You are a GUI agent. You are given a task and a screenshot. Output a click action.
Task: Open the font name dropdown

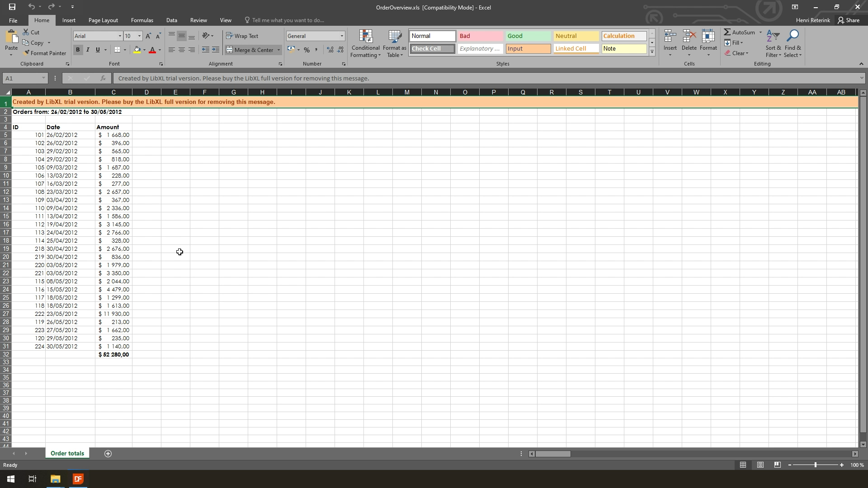click(x=120, y=36)
